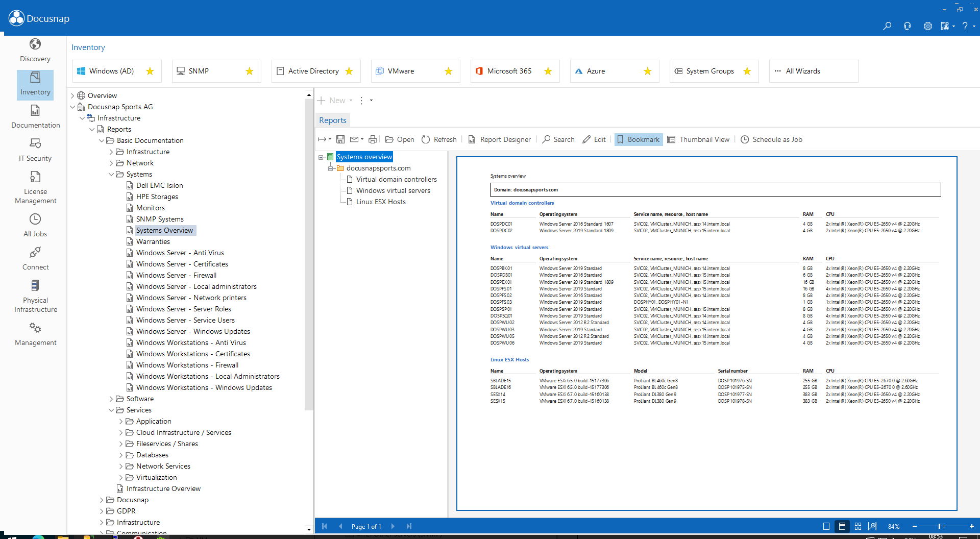The width and height of the screenshot is (980, 539).
Task: Print the Systems overview report
Action: click(x=373, y=139)
